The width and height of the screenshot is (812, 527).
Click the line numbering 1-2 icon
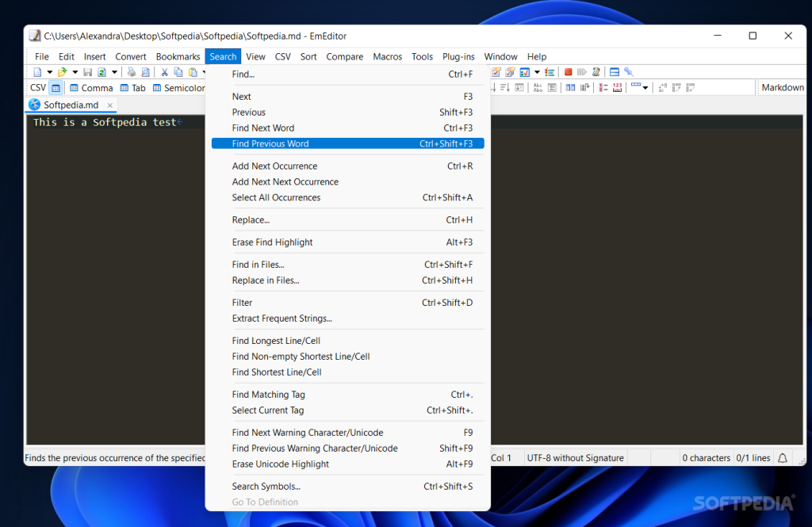click(x=603, y=88)
